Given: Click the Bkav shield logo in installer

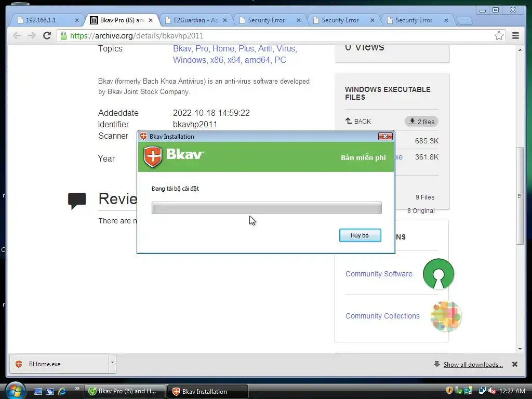Looking at the screenshot, I should (x=153, y=157).
